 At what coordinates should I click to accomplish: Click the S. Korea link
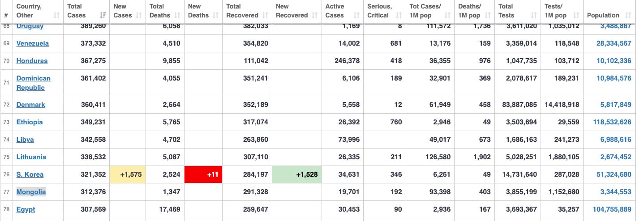[x=30, y=174]
